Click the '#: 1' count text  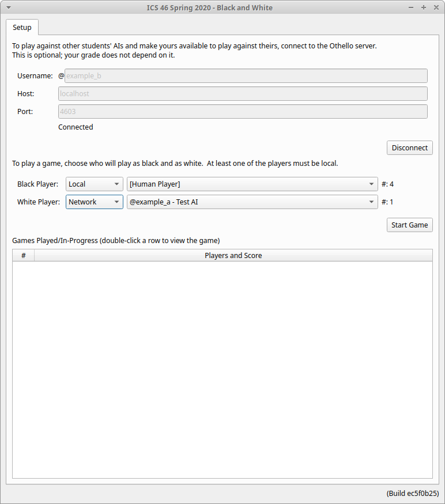coord(387,202)
